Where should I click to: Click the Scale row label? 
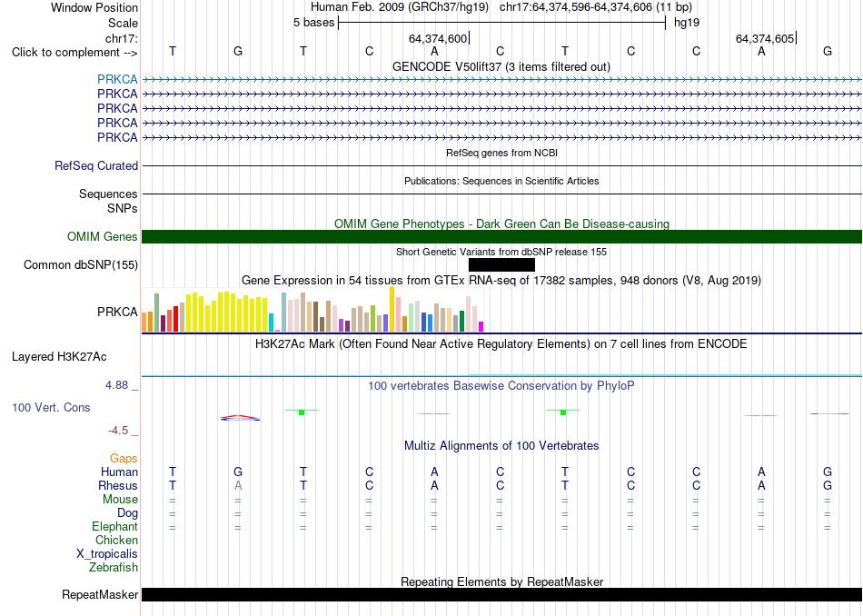[123, 23]
